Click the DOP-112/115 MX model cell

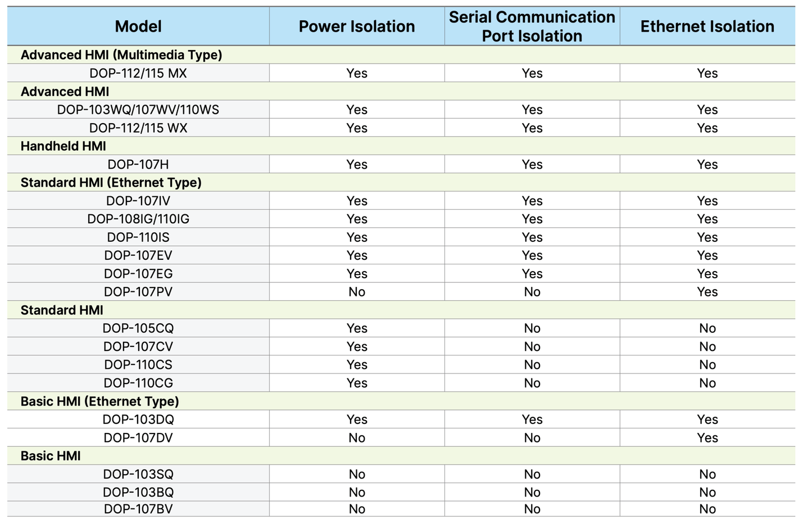click(138, 73)
